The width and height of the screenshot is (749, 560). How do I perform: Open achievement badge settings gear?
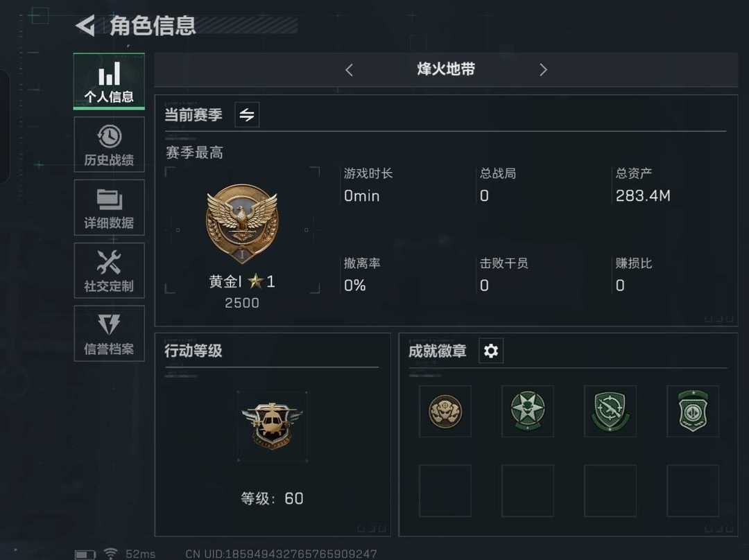point(491,351)
